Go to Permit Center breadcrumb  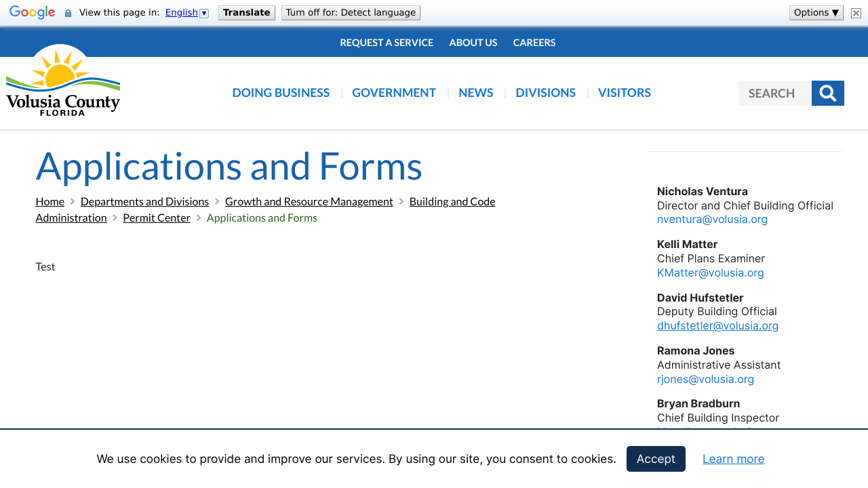[157, 218]
